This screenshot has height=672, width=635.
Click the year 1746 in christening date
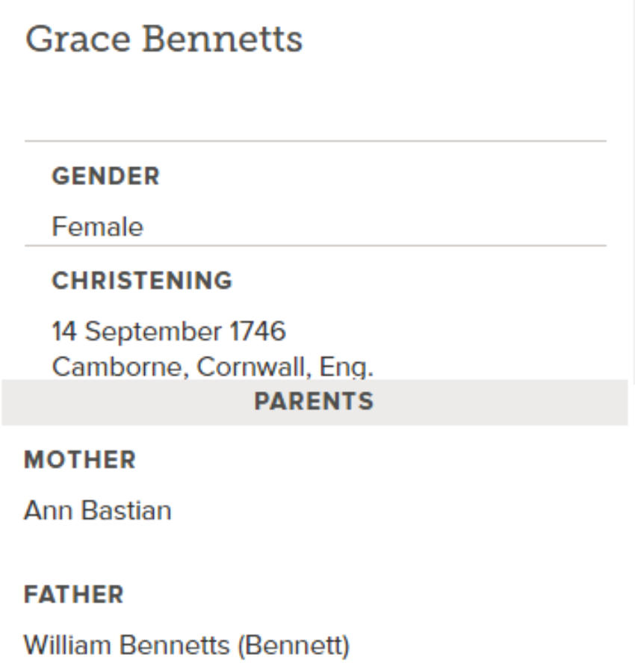pos(258,331)
